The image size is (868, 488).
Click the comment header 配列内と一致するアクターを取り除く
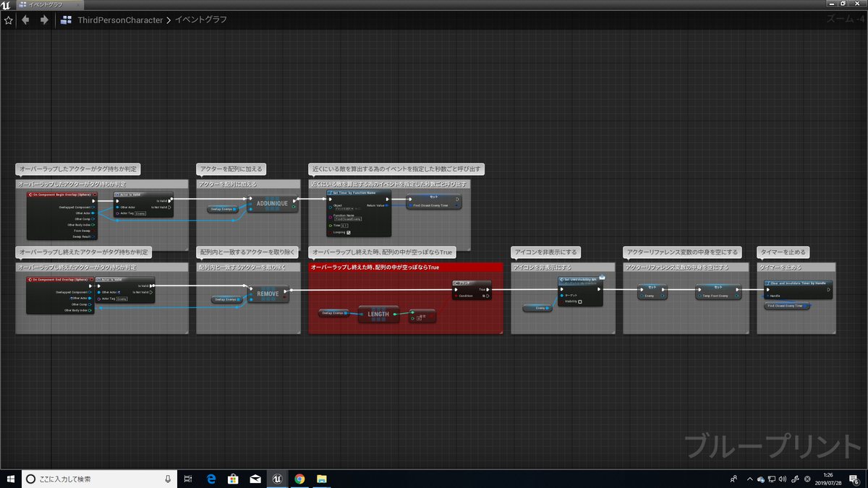[248, 267]
